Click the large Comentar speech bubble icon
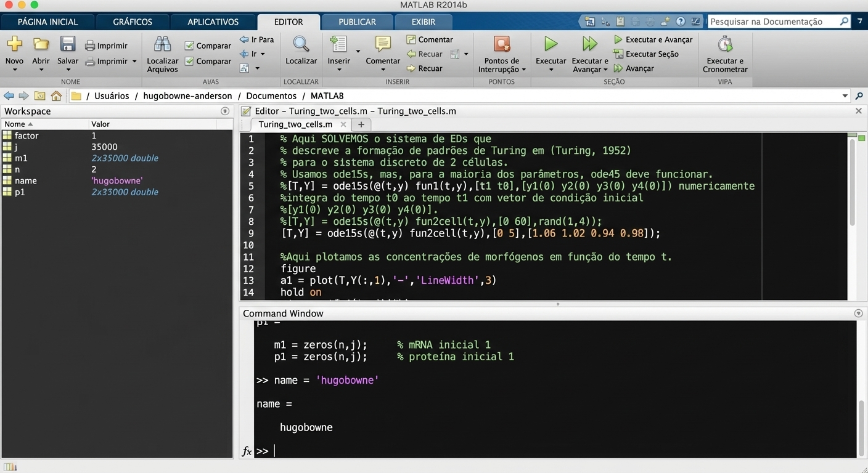The image size is (868, 473). click(383, 44)
